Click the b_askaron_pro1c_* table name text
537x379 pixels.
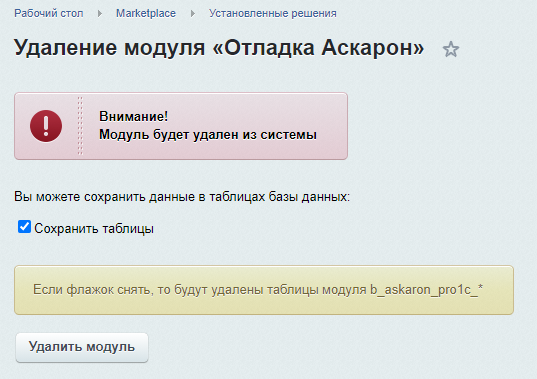pyautogui.click(x=426, y=290)
